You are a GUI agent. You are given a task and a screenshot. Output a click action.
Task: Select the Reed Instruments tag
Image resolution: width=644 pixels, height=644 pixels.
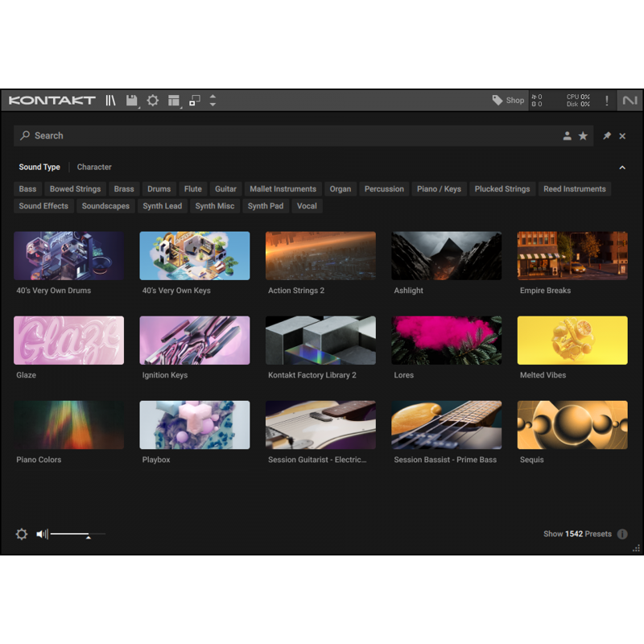coord(575,189)
